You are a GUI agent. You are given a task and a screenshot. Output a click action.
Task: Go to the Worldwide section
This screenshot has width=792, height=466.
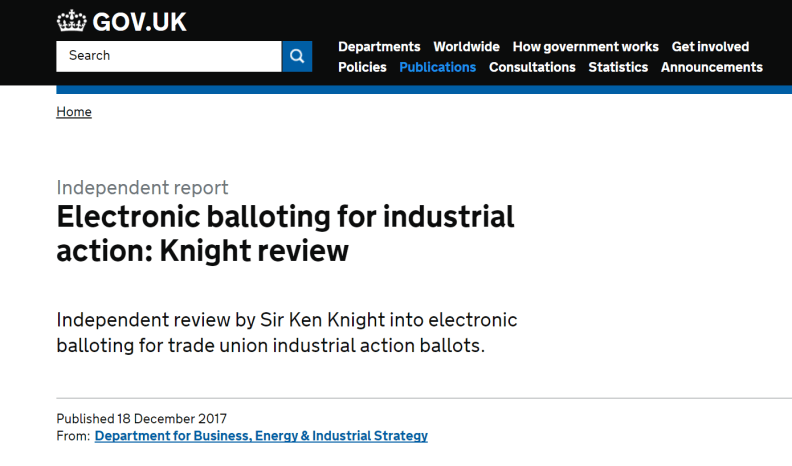coord(466,47)
